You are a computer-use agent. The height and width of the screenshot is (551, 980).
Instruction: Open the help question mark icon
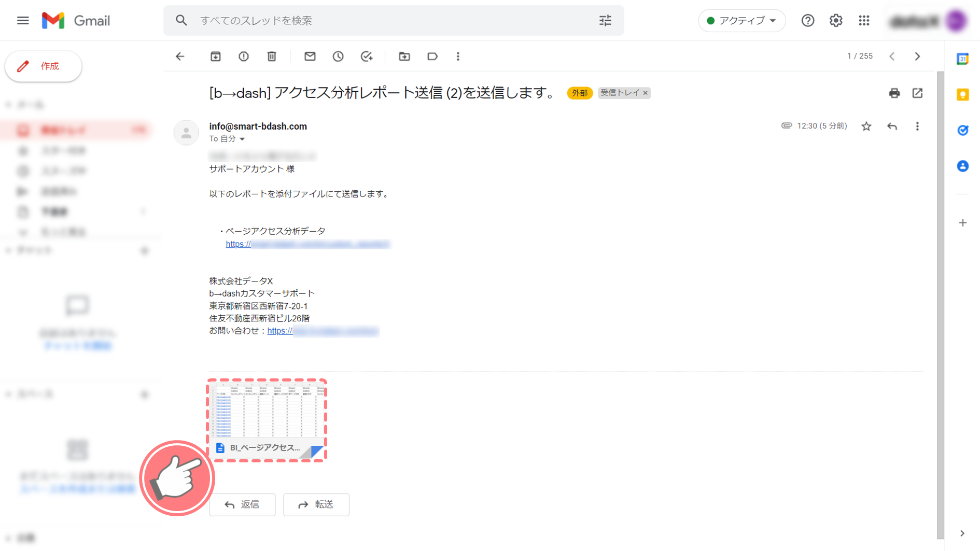(x=807, y=20)
